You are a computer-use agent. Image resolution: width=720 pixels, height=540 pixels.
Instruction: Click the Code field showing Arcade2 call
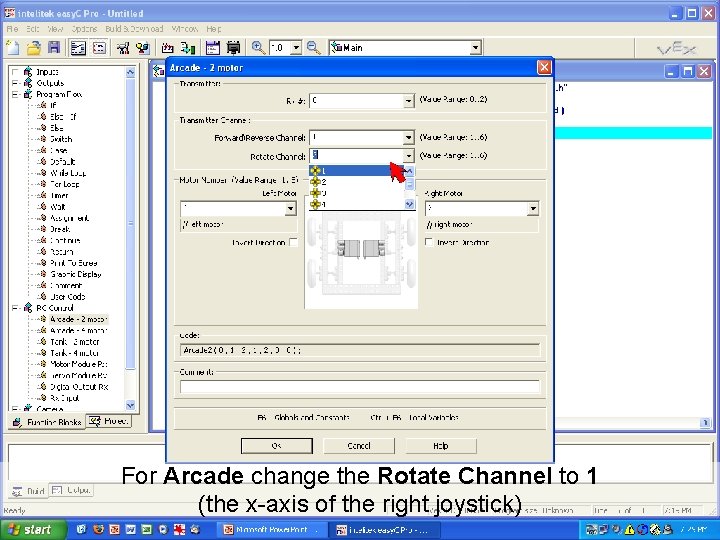(x=360, y=350)
